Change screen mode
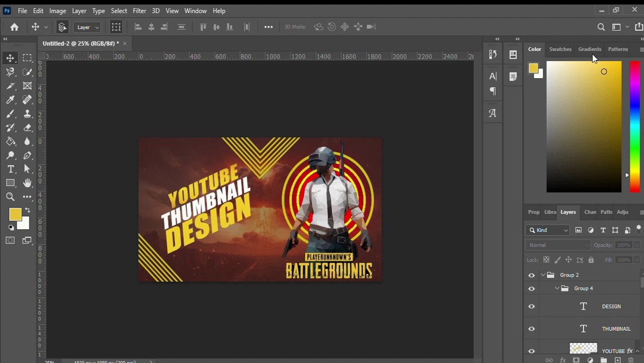644x363 pixels. coord(27,240)
